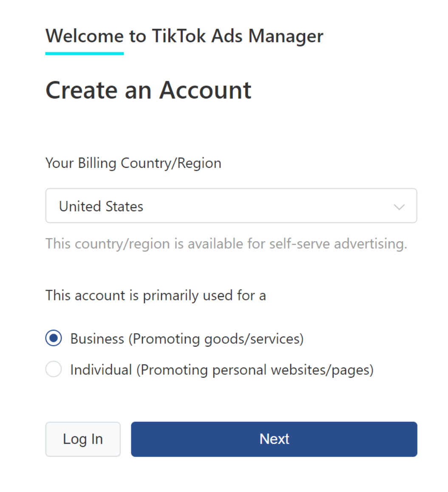
Task: Click the Individual option text label
Action: point(222,369)
